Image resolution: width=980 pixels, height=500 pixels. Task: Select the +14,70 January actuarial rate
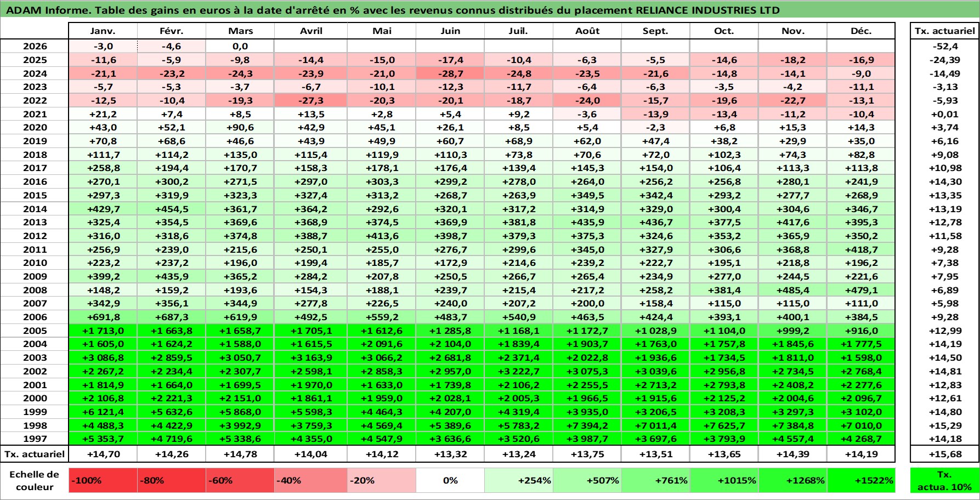click(x=103, y=454)
